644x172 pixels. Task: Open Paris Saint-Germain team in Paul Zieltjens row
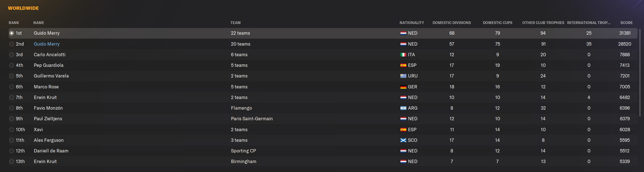pos(252,119)
